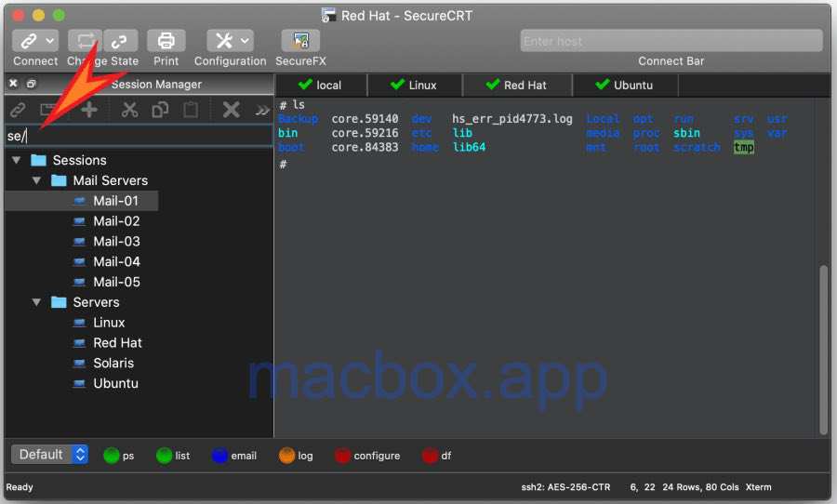The height and width of the screenshot is (504, 837).
Task: Click the configure button bar button
Action: (367, 456)
